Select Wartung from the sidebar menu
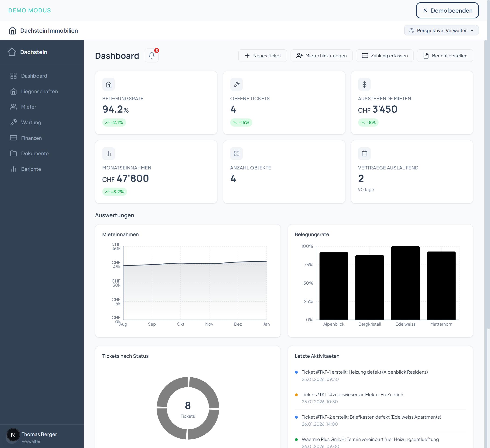Viewport: 490px width, 448px height. tap(31, 122)
